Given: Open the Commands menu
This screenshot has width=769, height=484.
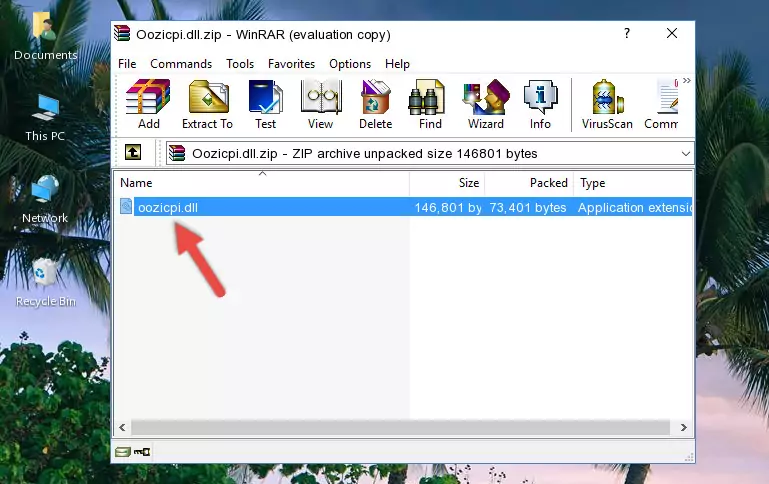Looking at the screenshot, I should [181, 64].
